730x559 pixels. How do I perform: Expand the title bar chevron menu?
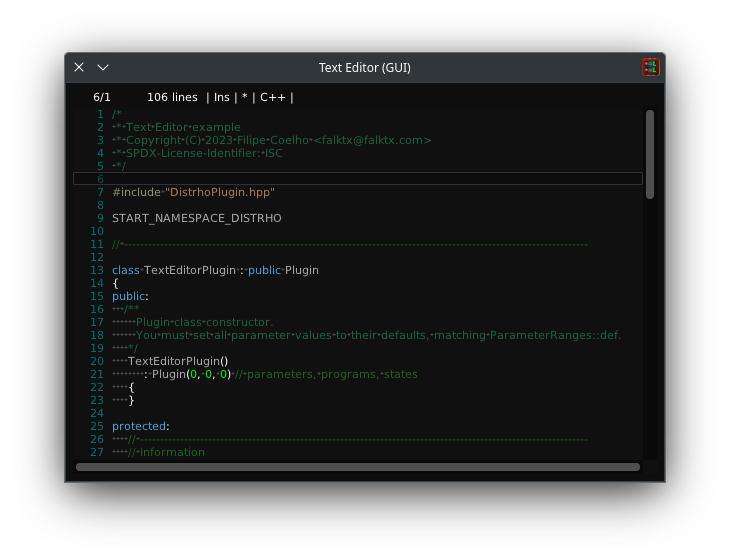point(103,67)
